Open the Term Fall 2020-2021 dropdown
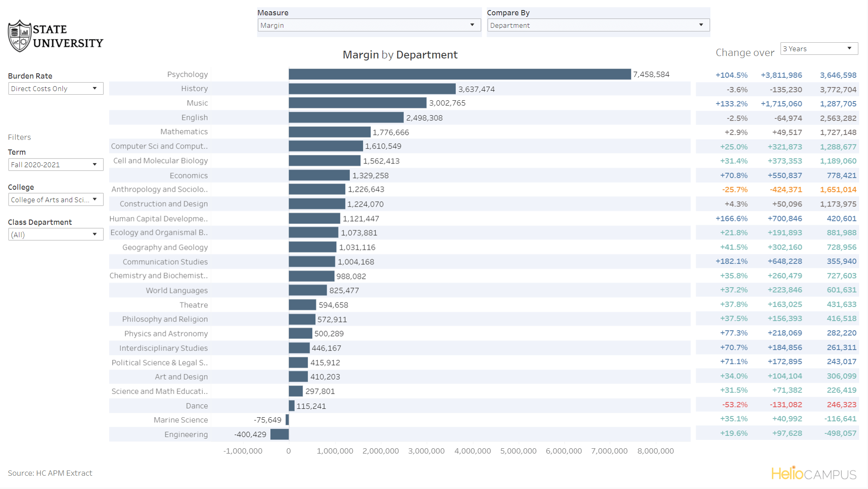Image resolution: width=868 pixels, height=489 pixels. (55, 164)
